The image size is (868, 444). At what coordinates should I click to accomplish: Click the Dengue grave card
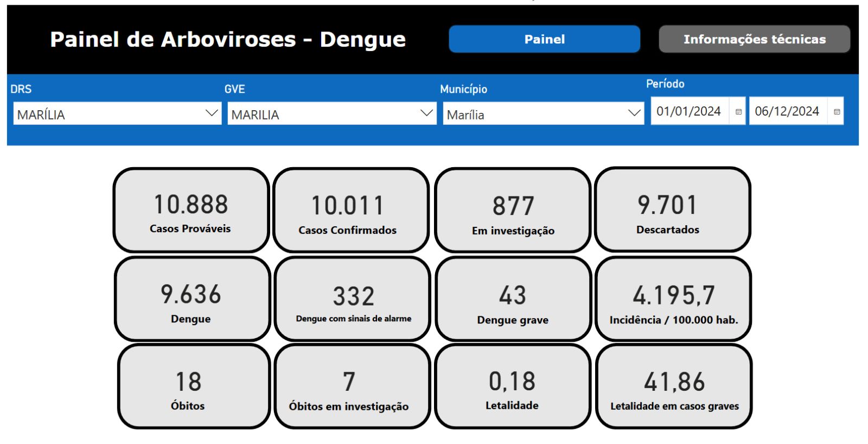[x=513, y=300]
